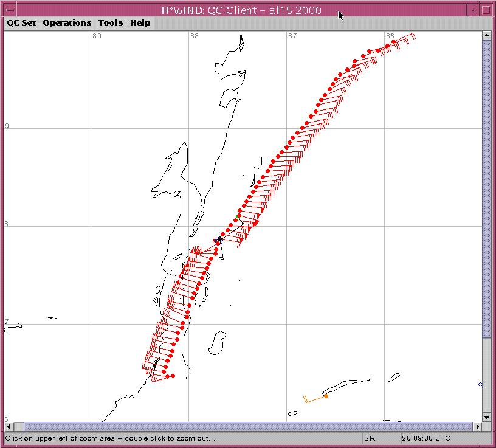Click the southernmost red observation dot
Image resolution: width=496 pixels, height=448 pixels.
click(x=173, y=376)
